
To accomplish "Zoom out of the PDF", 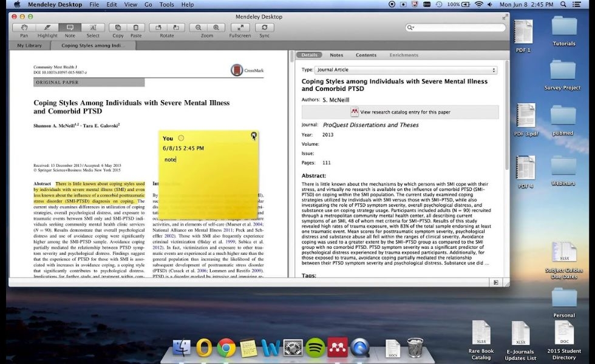I will point(198,28).
